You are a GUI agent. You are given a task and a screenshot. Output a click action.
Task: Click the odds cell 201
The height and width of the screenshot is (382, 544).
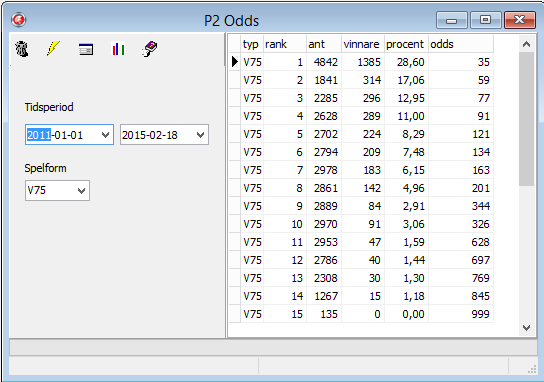[461, 188]
